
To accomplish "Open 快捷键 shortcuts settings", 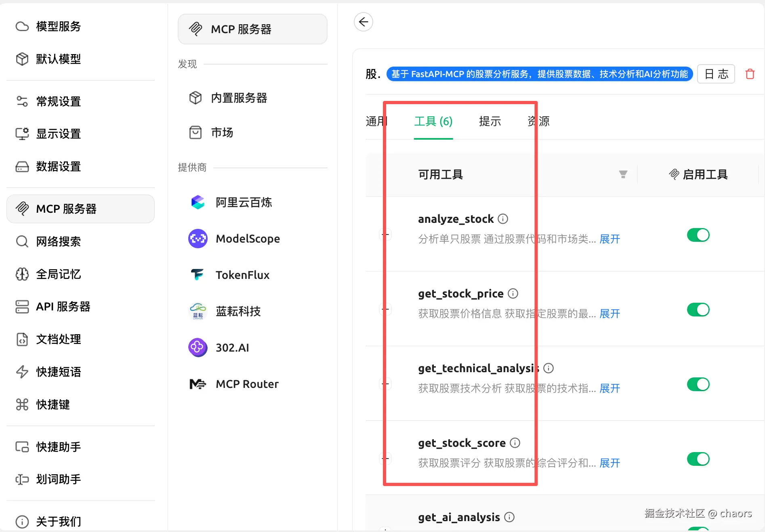I will pyautogui.click(x=80, y=404).
